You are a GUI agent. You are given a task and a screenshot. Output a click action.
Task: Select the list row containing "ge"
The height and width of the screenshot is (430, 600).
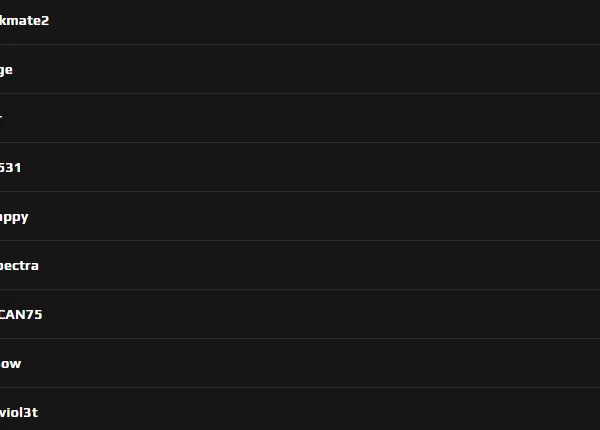pyautogui.click(x=300, y=69)
